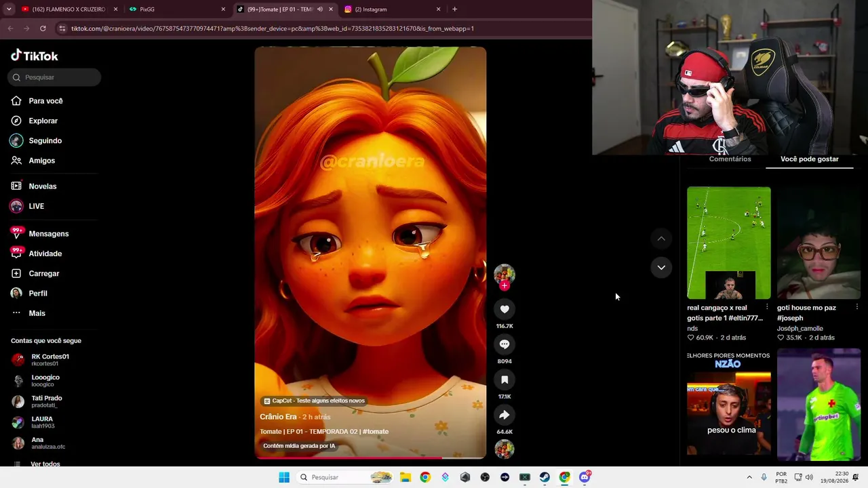The width and height of the screenshot is (868, 488).
Task: Open the pesou o clima video thumbnail
Action: tap(729, 405)
